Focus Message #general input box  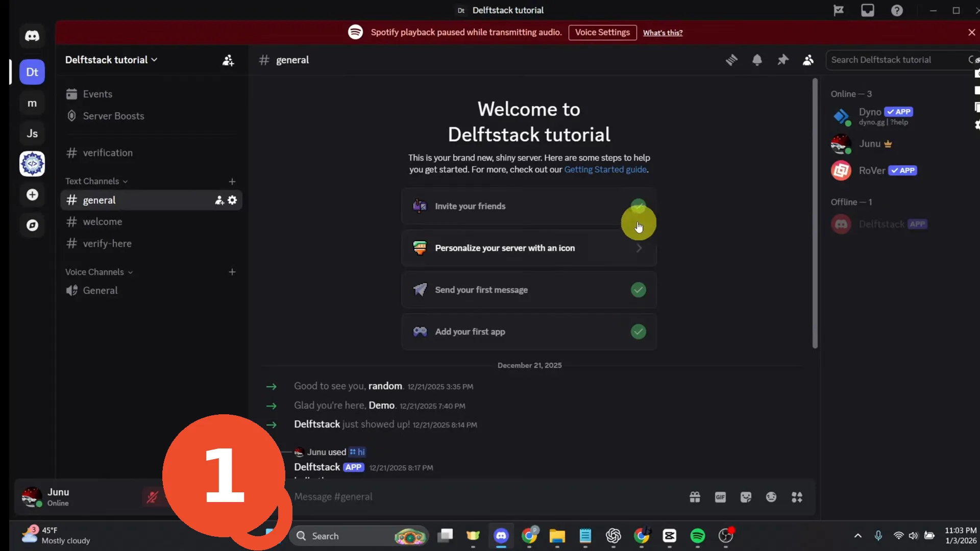coord(485,497)
